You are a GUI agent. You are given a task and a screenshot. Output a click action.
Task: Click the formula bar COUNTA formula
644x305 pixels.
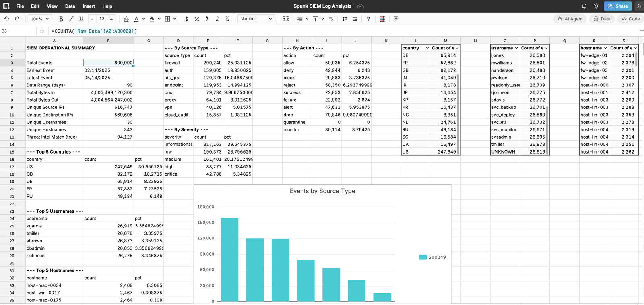tap(94, 31)
